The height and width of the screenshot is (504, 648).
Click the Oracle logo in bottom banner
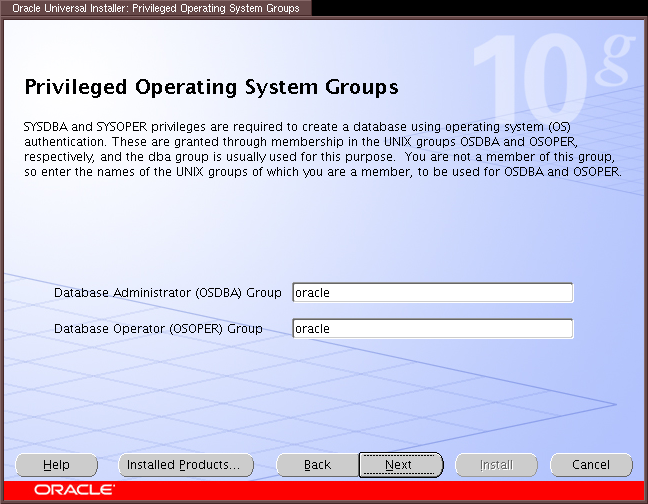pyautogui.click(x=74, y=490)
